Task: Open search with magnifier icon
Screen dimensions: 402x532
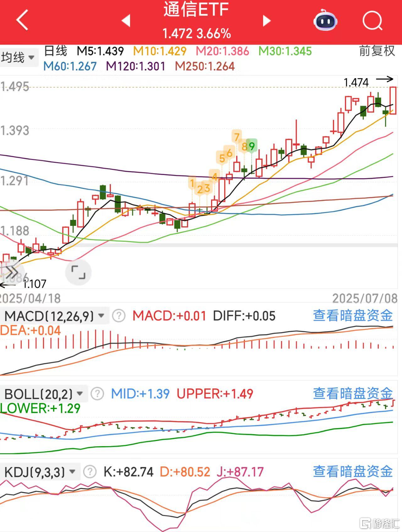Action: coord(372,20)
